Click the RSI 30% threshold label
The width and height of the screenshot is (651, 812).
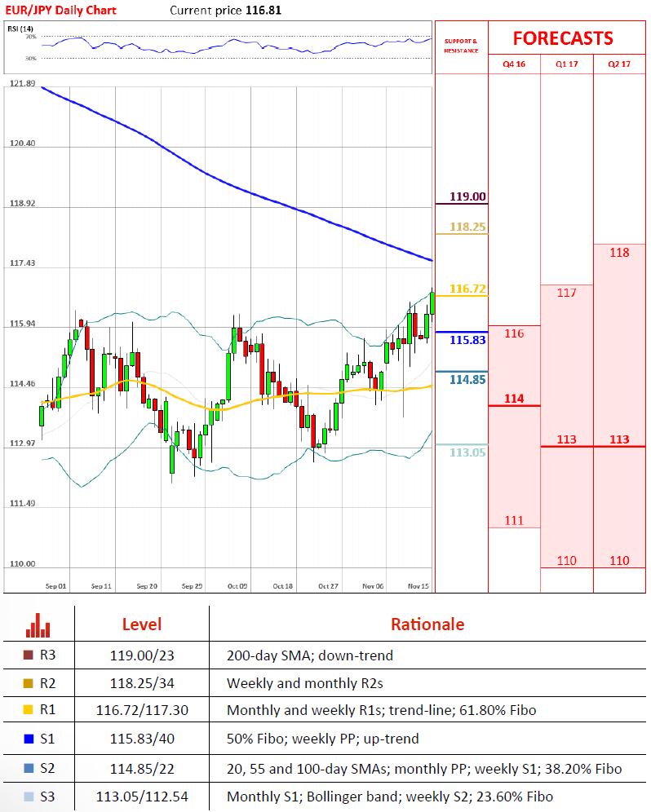pos(31,58)
